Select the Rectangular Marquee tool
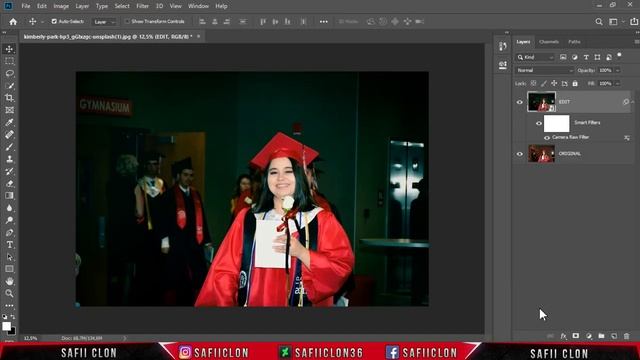The height and width of the screenshot is (360, 640). 9,61
